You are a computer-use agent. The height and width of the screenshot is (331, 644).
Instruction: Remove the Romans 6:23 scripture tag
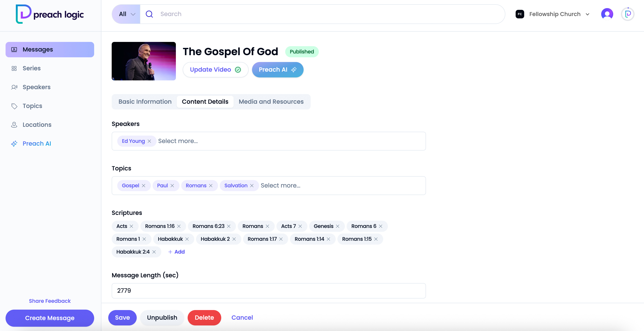(x=229, y=226)
